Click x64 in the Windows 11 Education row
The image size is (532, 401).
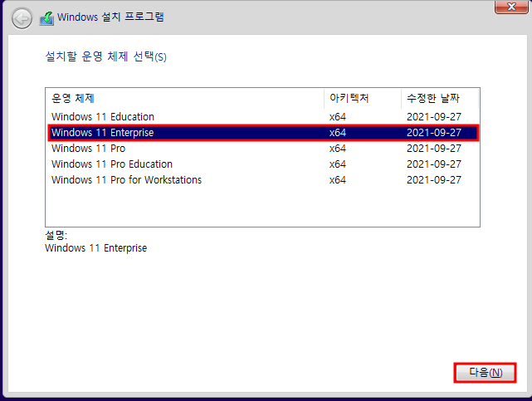[x=338, y=117]
